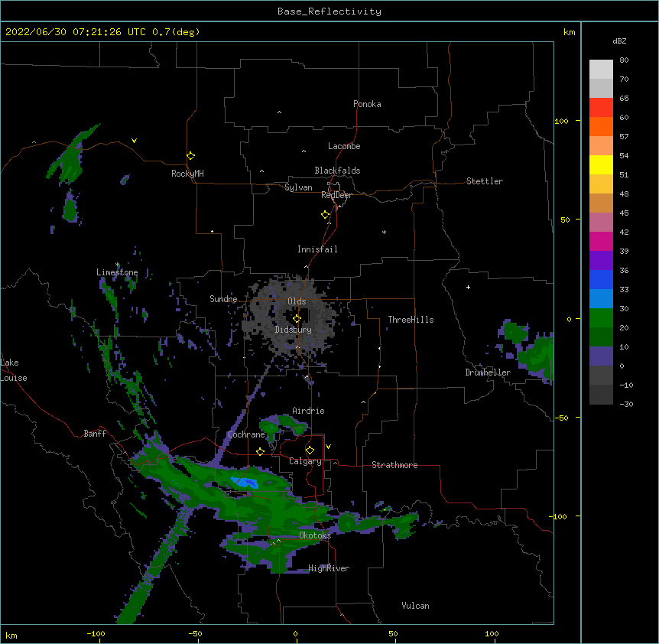Click the Limestone label
The height and width of the screenshot is (644, 659).
pos(117,272)
